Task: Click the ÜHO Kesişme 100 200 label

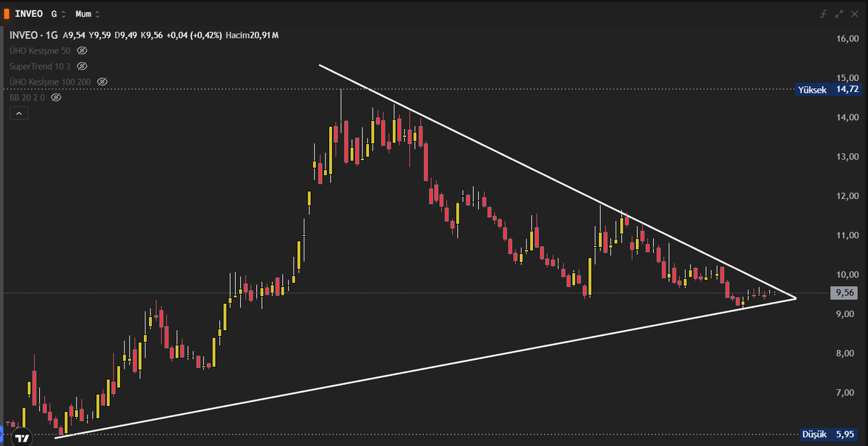Action: pyautogui.click(x=51, y=82)
